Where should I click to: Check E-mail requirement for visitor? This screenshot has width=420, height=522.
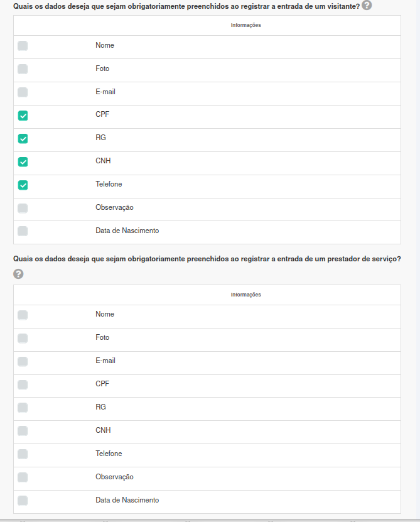tap(23, 92)
